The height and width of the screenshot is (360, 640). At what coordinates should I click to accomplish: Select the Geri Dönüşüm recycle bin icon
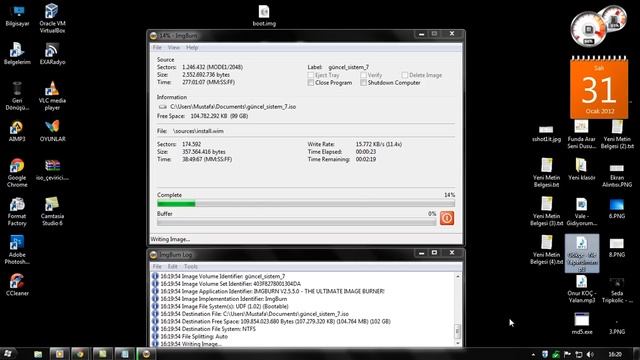17,96
